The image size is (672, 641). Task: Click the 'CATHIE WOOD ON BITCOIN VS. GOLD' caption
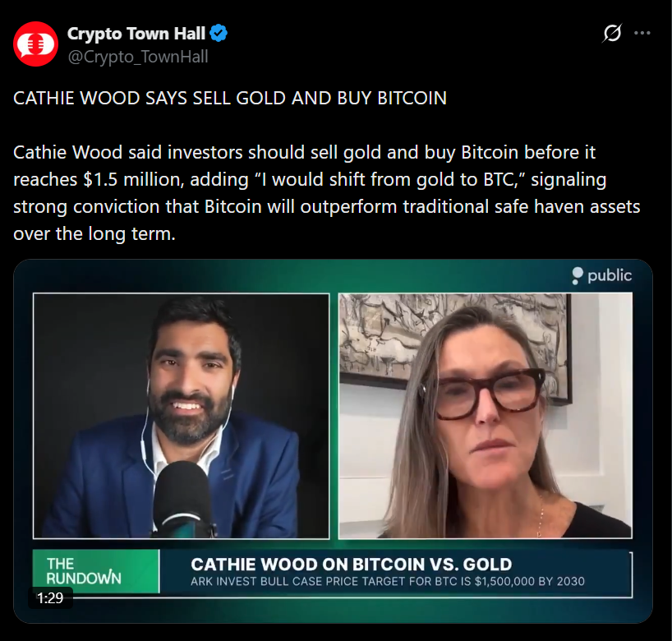tap(352, 565)
